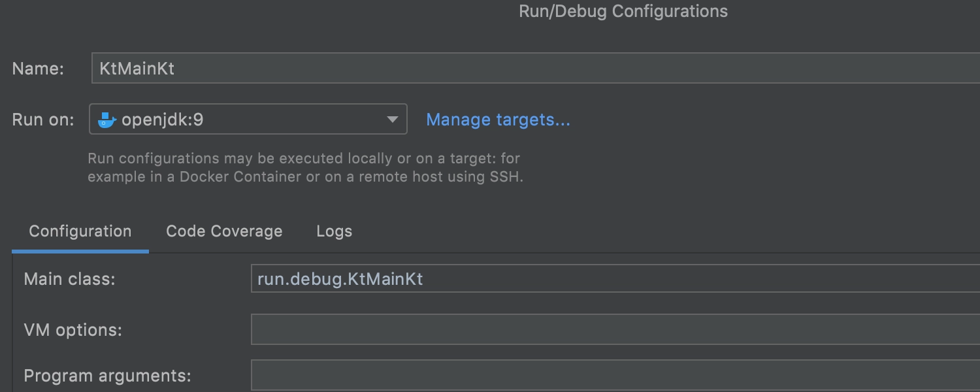The width and height of the screenshot is (980, 392).
Task: Click the 'Run on:' label
Action: pos(43,120)
